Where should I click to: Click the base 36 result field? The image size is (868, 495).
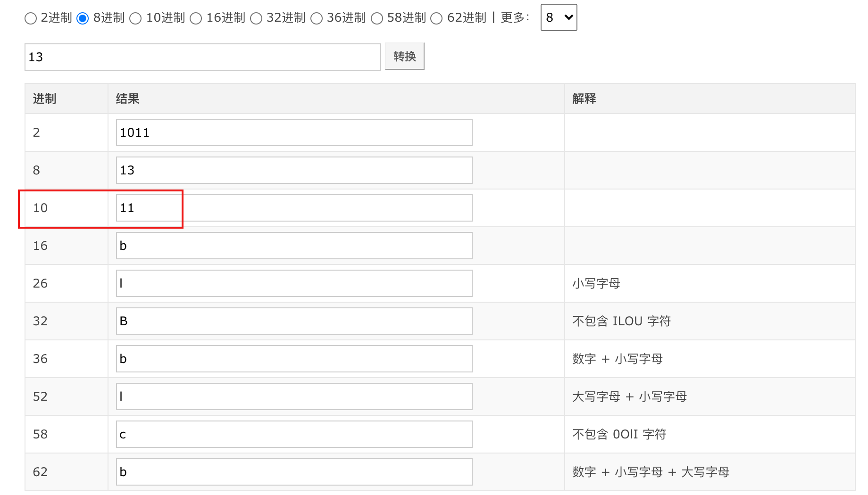coord(294,359)
